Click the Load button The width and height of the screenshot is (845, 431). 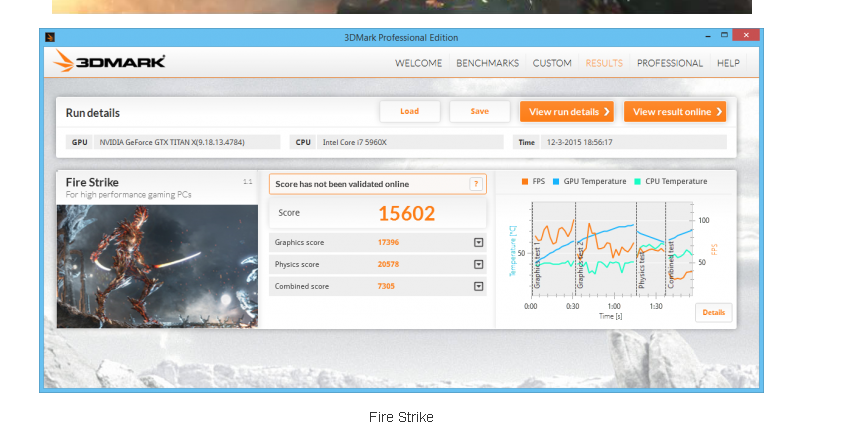410,112
